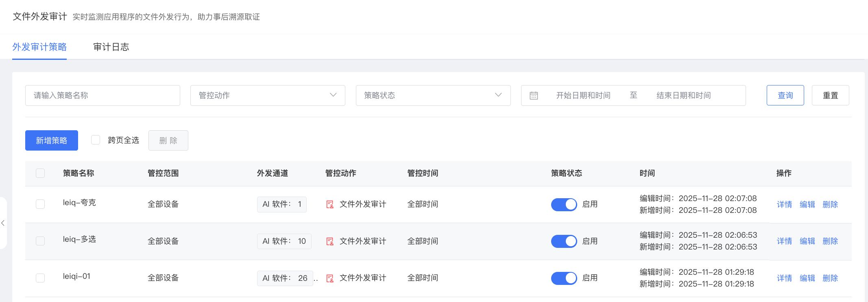Viewport: 868px width, 302px height.
Task: Click audit icon in leiq-多选 row
Action: [x=330, y=241]
